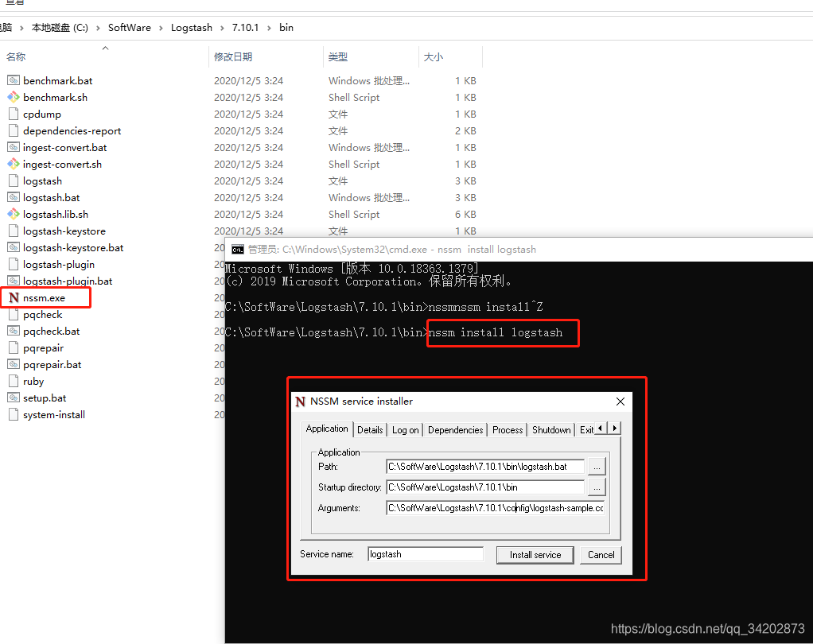Viewport: 813px width, 644px height.
Task: Click the pqrepair.bat file icon
Action: click(14, 364)
